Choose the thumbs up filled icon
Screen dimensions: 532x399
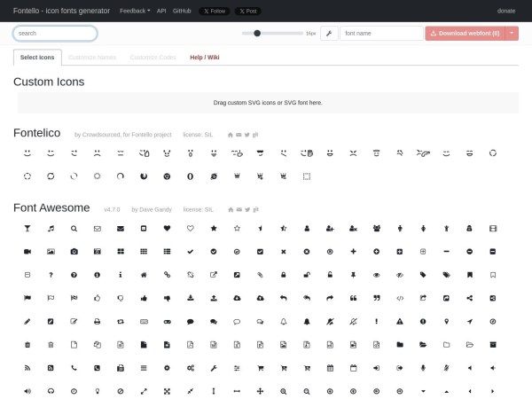(x=144, y=298)
